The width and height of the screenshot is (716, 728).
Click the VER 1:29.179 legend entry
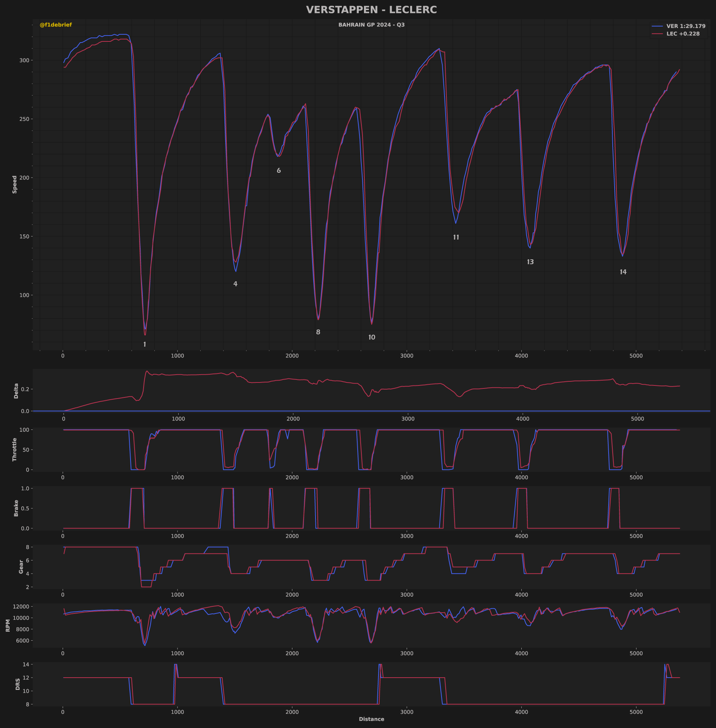(685, 26)
